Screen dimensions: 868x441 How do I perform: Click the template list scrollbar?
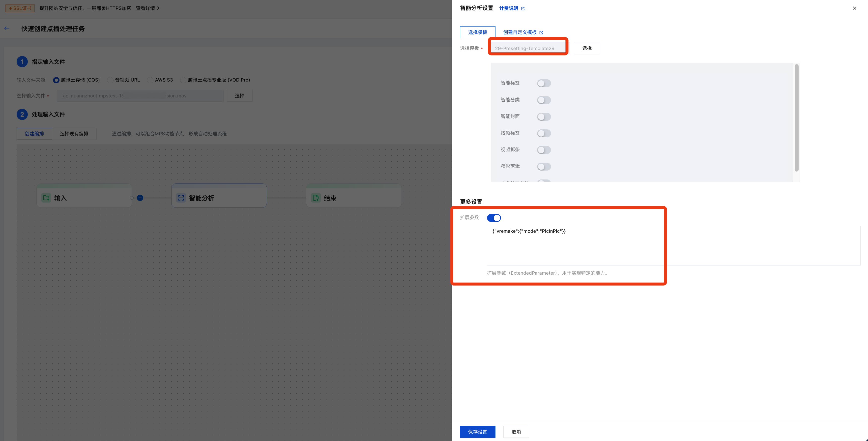pyautogui.click(x=796, y=118)
